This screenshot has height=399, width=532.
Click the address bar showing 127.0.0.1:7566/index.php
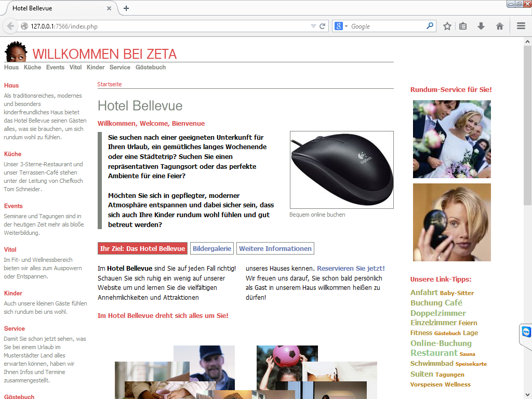(x=170, y=26)
